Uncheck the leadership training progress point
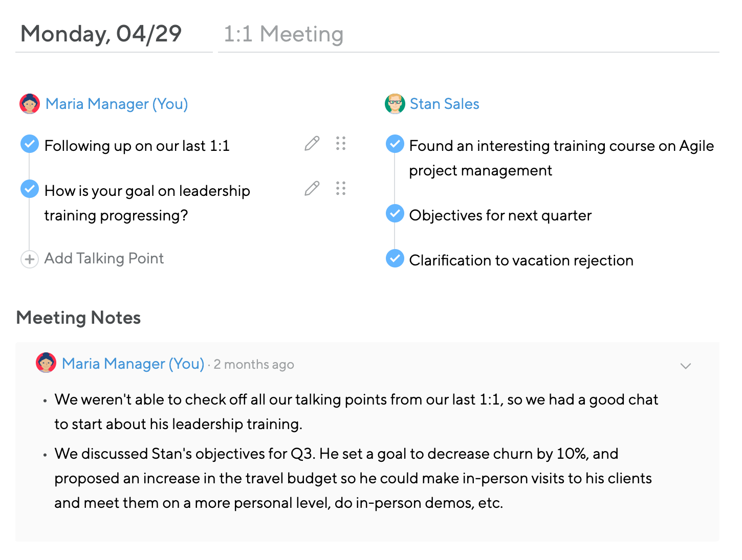The image size is (742, 560). click(x=30, y=189)
